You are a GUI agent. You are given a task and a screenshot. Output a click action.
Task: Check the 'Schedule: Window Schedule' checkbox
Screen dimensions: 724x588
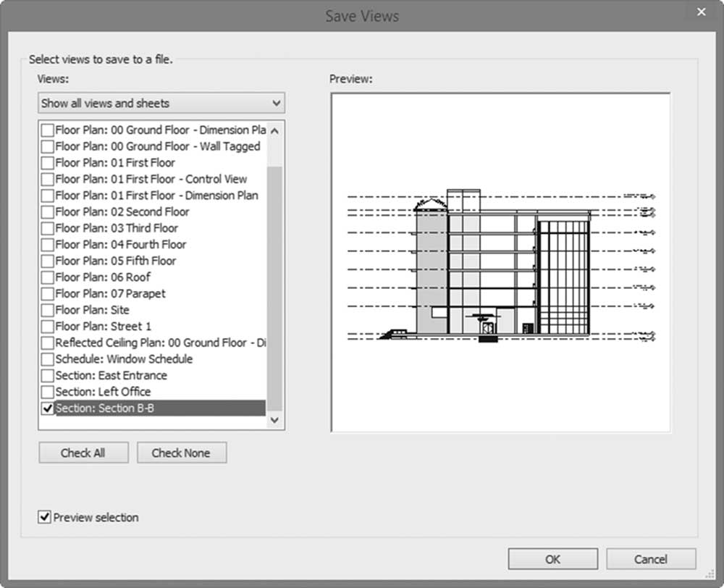coord(47,359)
